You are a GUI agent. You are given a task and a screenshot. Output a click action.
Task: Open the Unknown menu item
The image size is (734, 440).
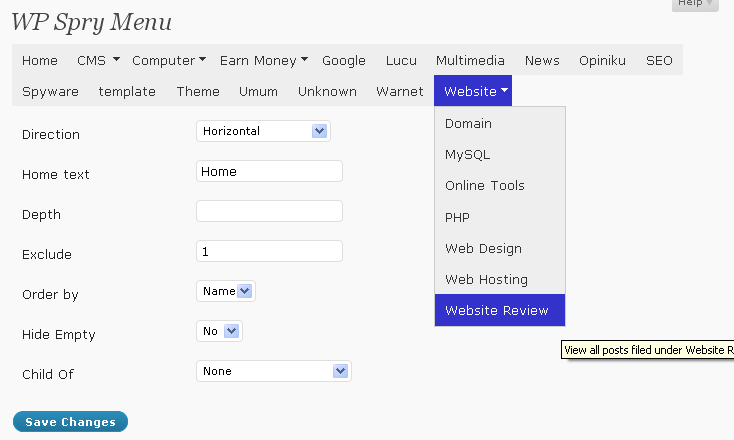327,91
